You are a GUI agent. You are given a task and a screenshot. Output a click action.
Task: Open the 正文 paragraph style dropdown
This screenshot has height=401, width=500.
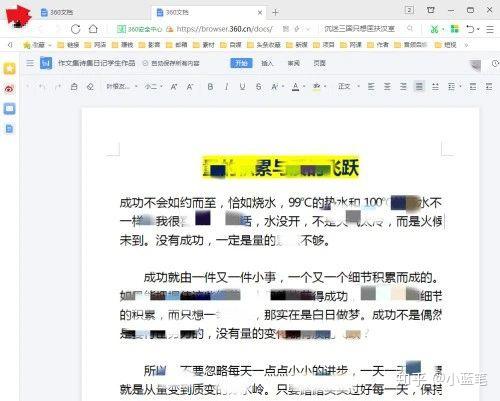[x=349, y=87]
